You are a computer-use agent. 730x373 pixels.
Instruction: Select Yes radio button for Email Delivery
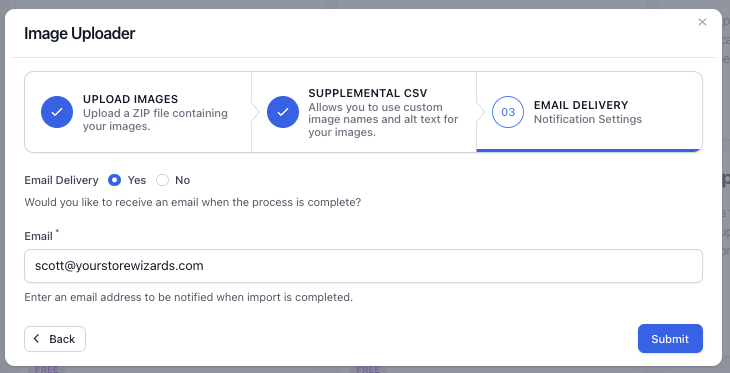[115, 180]
